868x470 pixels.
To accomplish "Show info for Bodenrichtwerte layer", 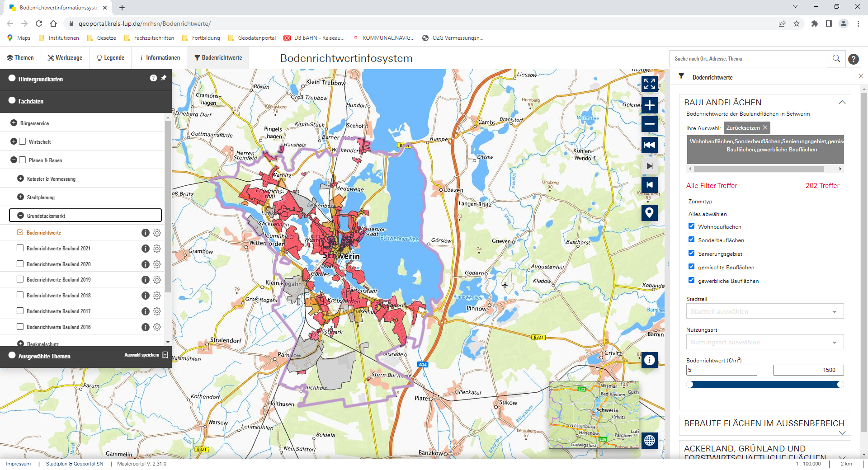I will click(146, 233).
